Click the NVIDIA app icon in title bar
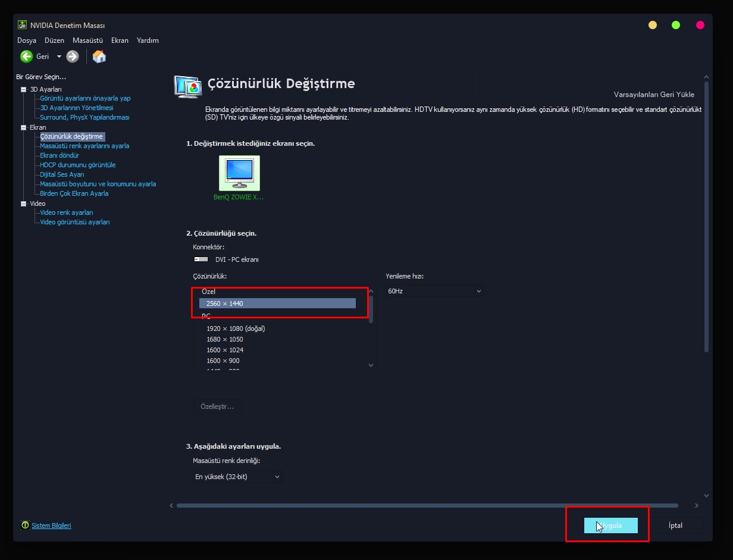The width and height of the screenshot is (733, 560). (x=22, y=25)
